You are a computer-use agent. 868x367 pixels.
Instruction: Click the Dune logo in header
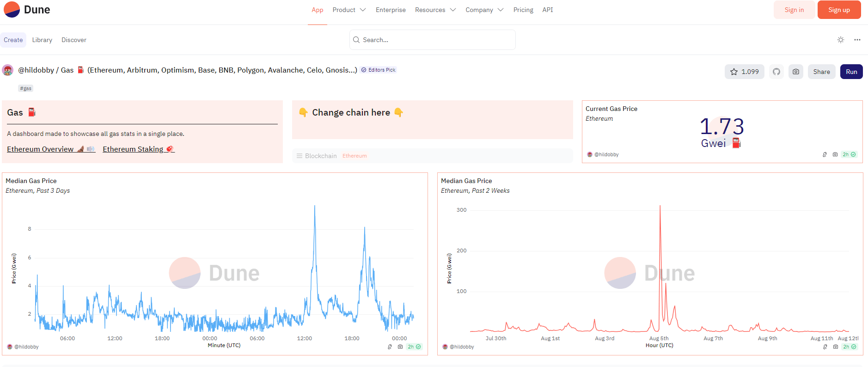(27, 10)
